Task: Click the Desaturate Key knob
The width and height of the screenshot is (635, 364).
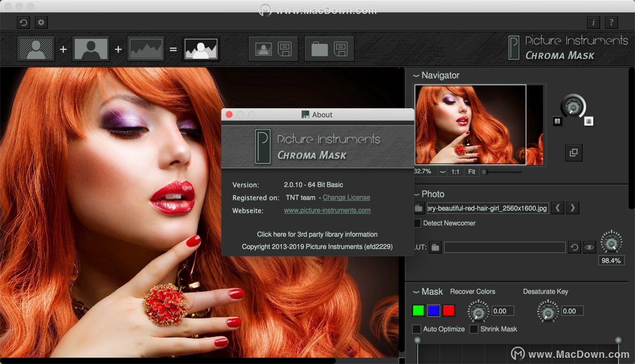Action: [548, 311]
